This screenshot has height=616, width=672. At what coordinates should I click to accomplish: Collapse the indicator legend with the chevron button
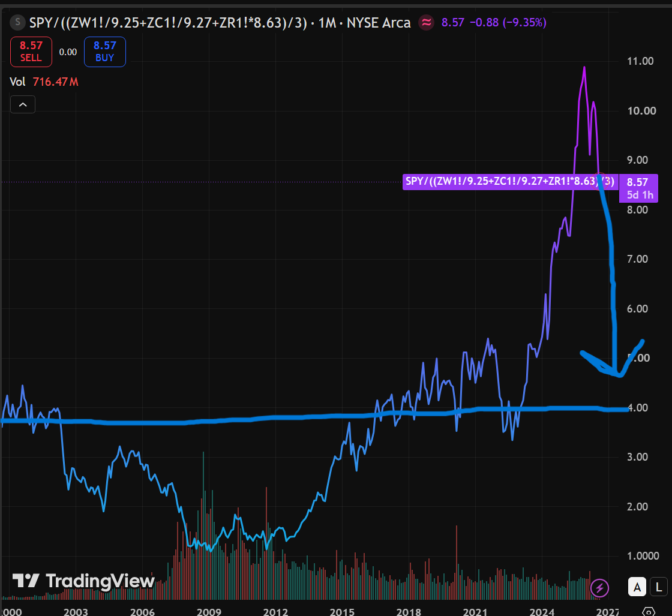tap(23, 104)
